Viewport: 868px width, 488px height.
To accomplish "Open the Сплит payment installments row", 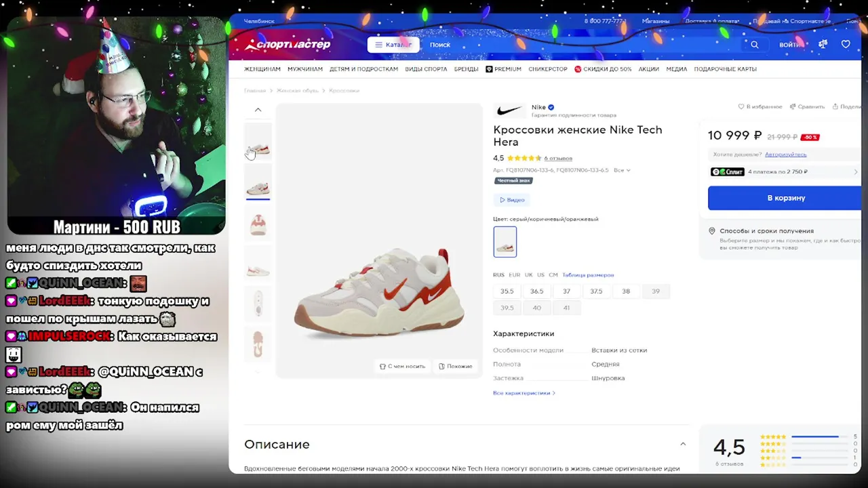I will (785, 172).
